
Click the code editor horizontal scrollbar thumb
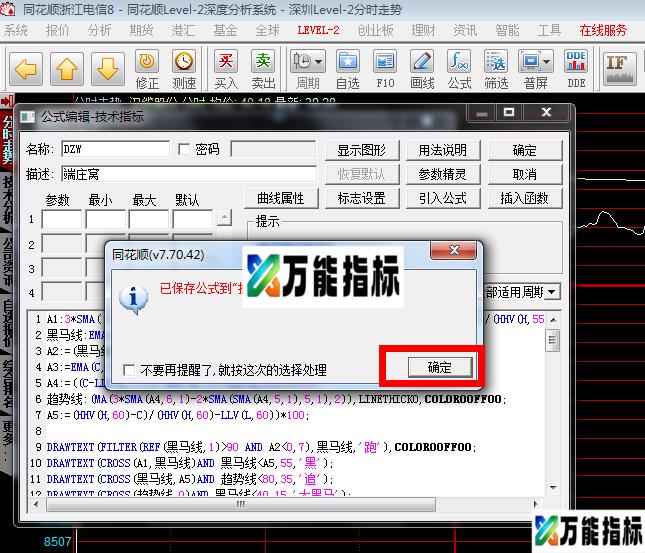pyautogui.click(x=241, y=504)
